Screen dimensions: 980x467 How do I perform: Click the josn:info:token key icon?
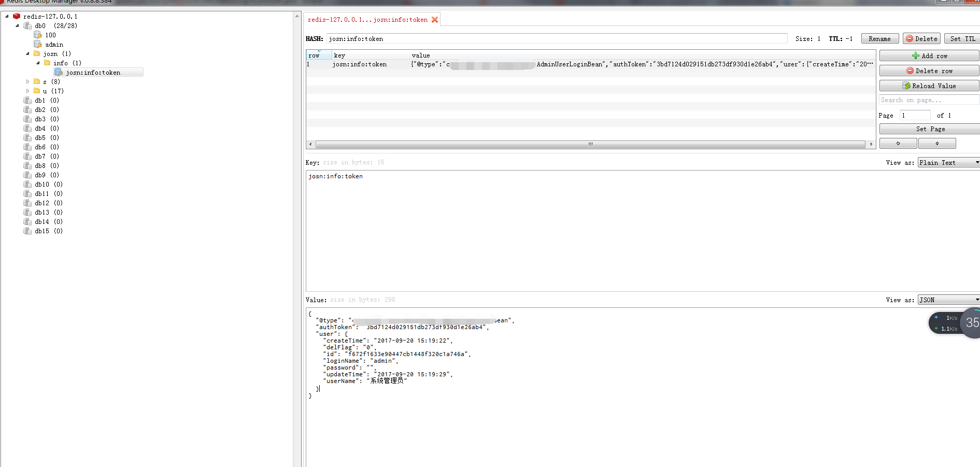pos(59,72)
